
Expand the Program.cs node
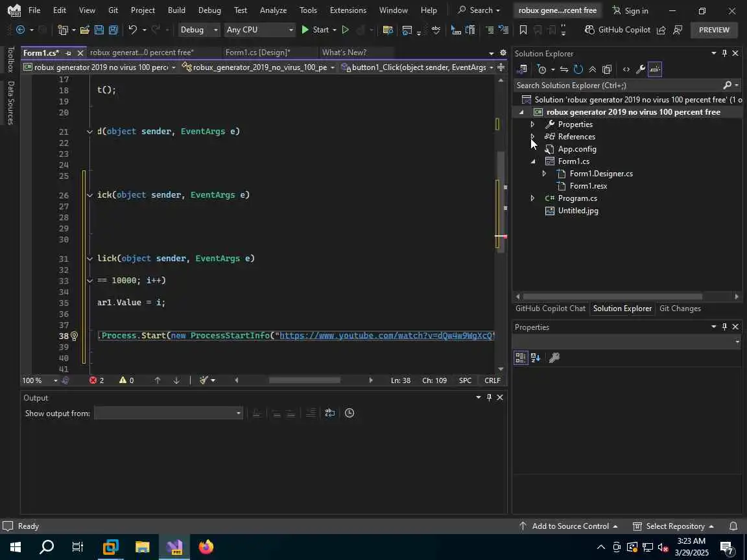pos(532,198)
